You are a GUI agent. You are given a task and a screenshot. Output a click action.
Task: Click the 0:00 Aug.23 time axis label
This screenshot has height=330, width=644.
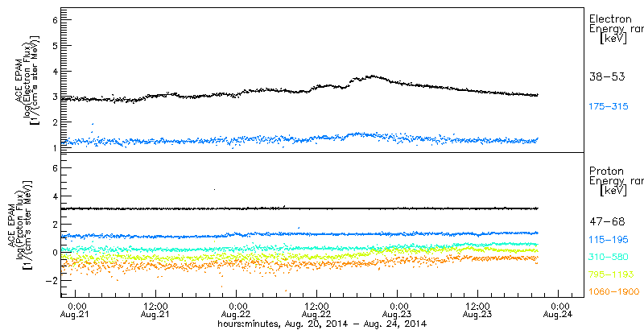pos(398,311)
